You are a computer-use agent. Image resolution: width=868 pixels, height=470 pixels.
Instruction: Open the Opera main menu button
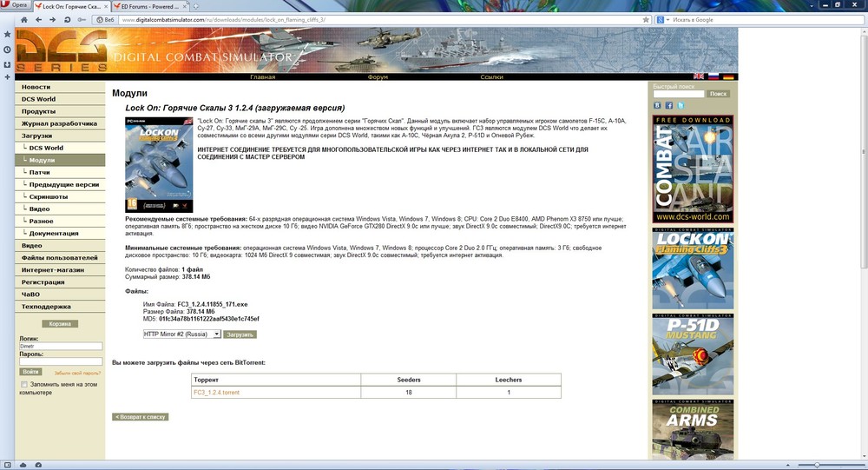coord(15,5)
